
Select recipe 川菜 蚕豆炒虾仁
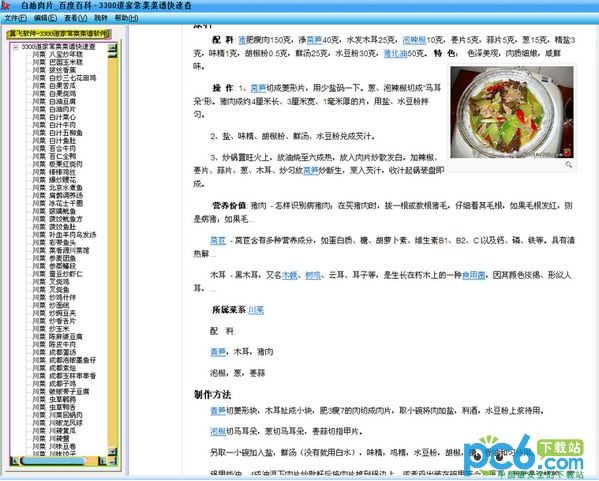point(57,274)
